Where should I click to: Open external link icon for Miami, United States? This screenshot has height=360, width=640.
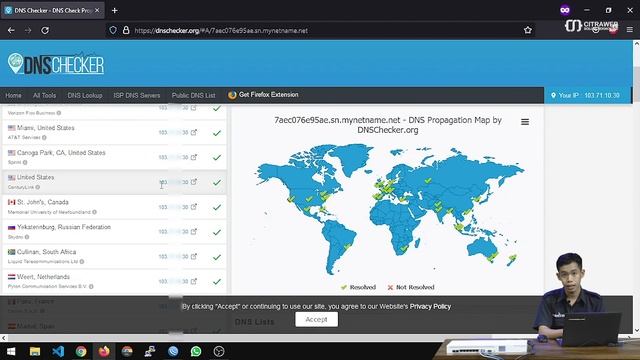coord(194,132)
